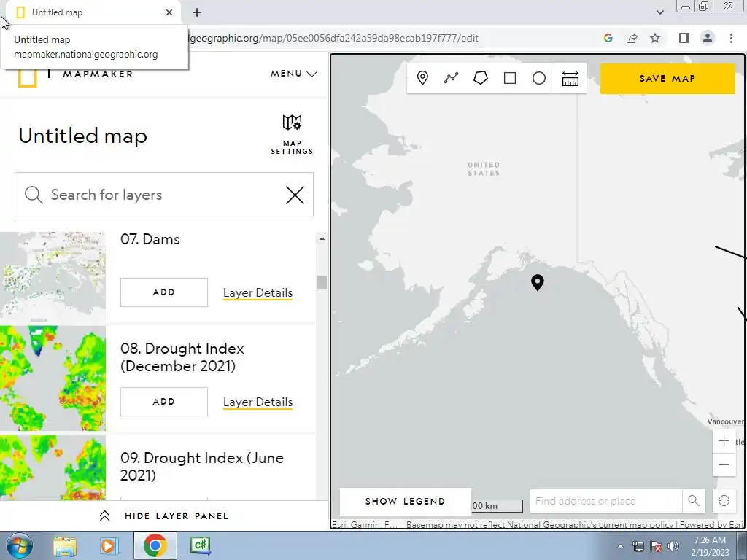Screen dimensions: 747x560
Task: Click the layer search magnifier icon
Action: pos(34,195)
